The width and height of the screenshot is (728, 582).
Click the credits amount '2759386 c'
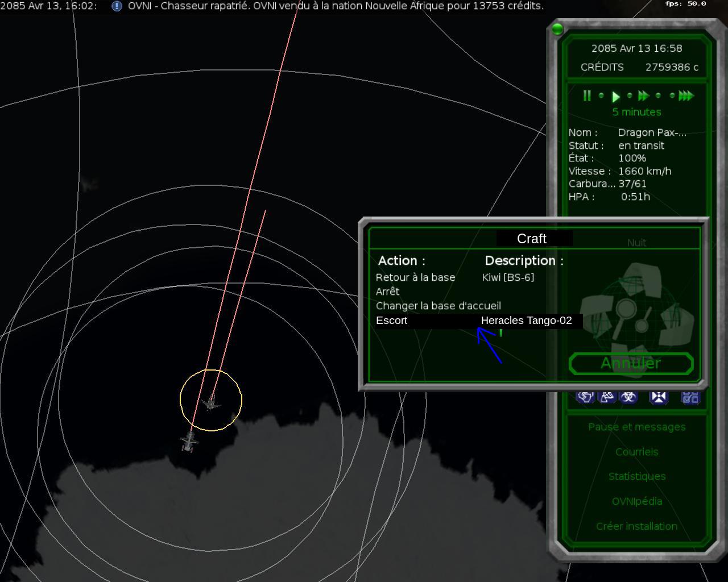(672, 67)
